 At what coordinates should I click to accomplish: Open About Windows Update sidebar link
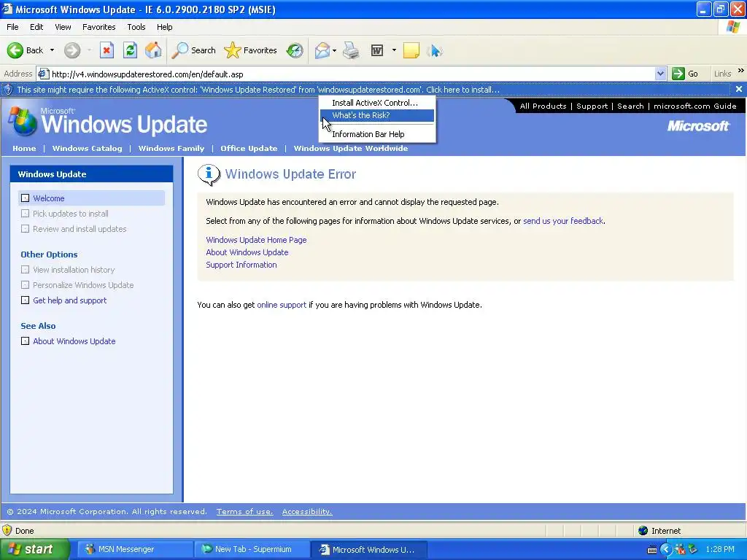point(74,341)
